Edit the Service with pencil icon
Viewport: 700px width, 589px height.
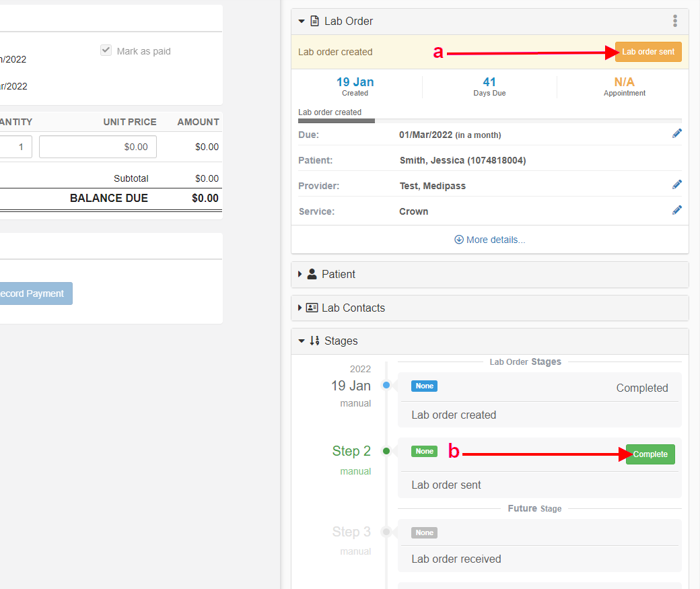tap(676, 210)
